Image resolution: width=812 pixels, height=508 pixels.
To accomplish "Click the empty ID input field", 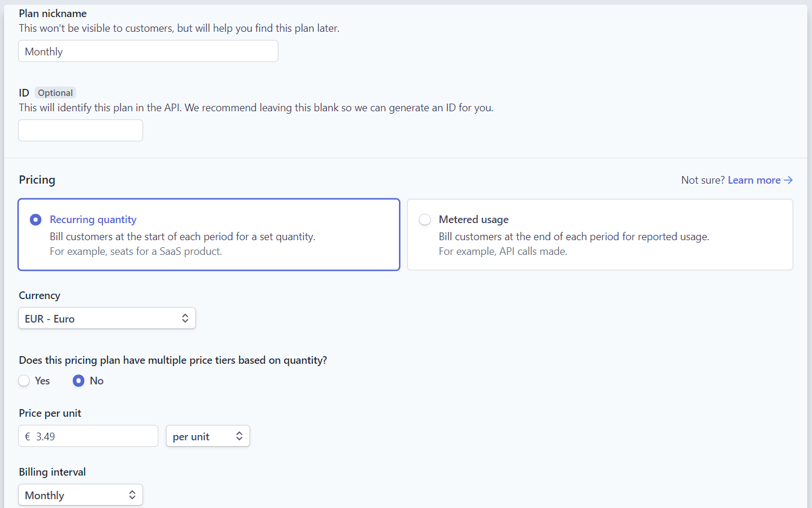I will tap(80, 130).
